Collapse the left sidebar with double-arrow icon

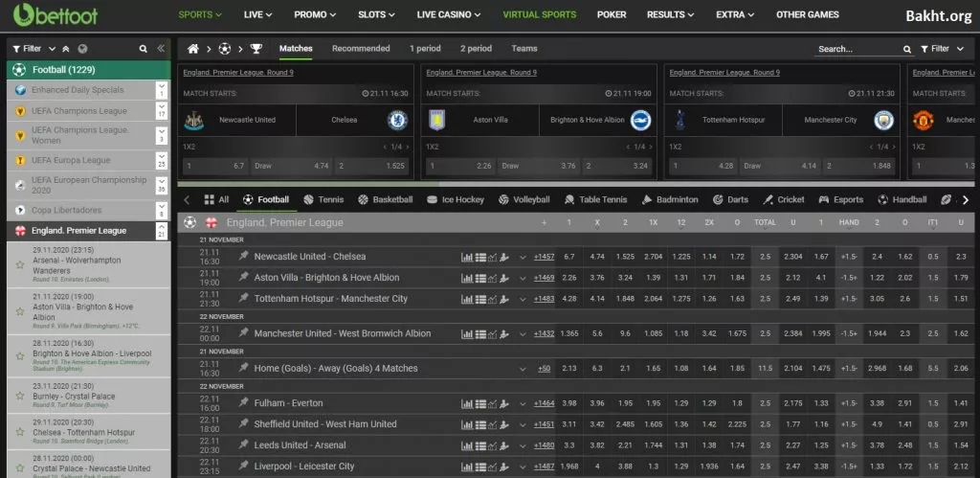161,49
